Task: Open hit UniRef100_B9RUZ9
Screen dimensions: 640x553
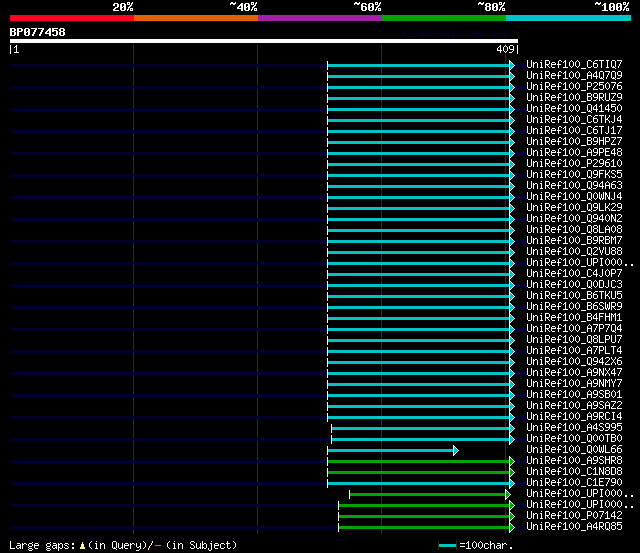Action: [574, 98]
